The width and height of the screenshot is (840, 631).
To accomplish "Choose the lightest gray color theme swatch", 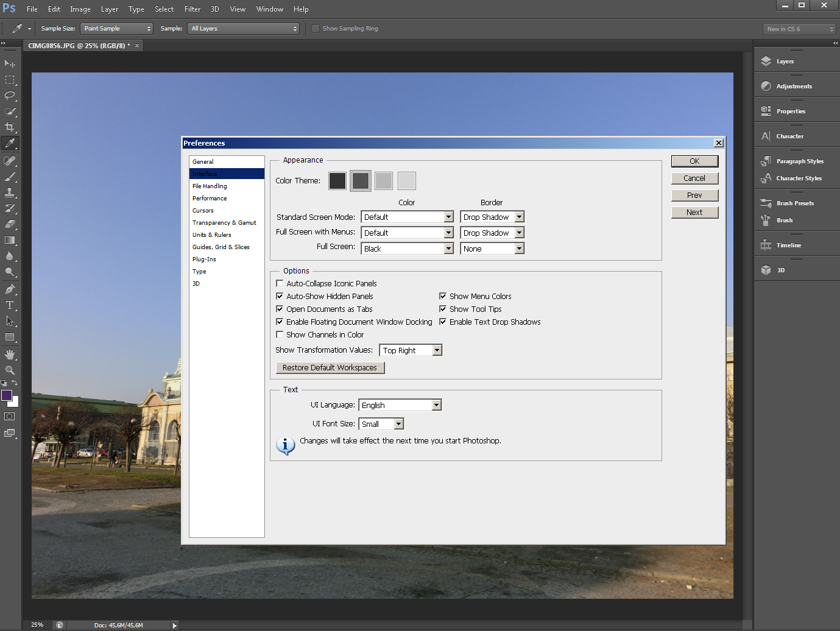I will point(406,181).
